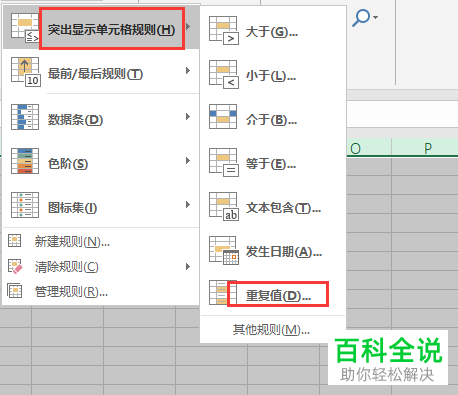Click the Manage Rules icon
The width and height of the screenshot is (458, 395).
point(15,291)
